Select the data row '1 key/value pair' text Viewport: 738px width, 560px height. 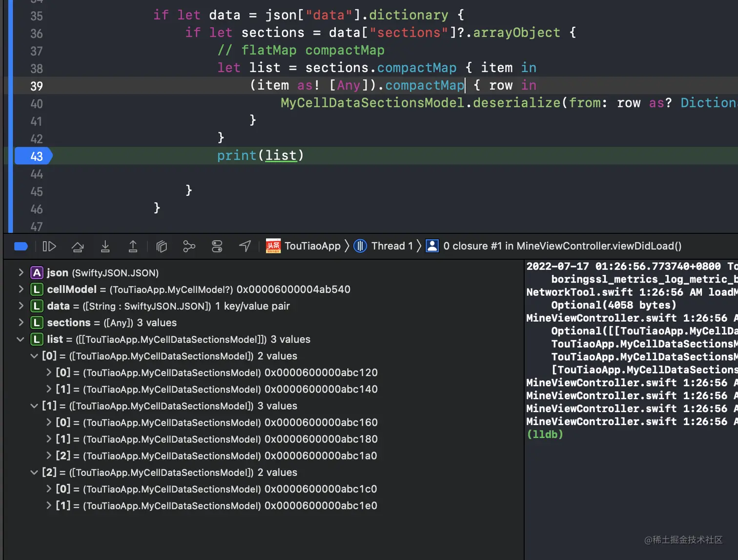252,306
